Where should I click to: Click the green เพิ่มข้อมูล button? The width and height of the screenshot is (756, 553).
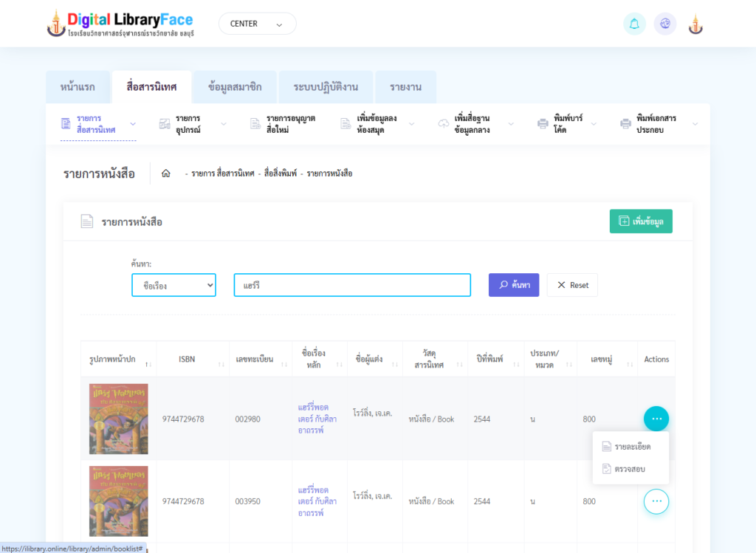coord(641,221)
